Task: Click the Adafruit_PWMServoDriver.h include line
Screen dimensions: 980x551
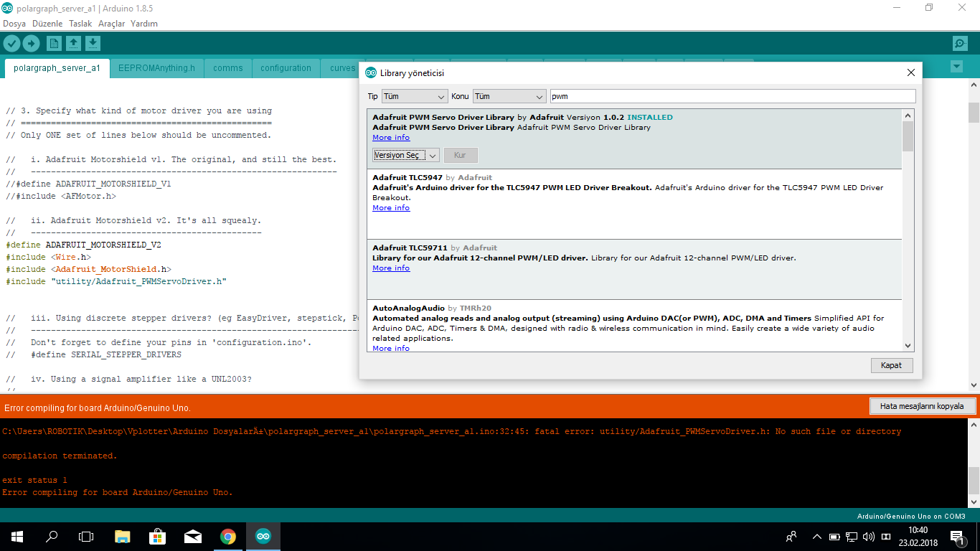Action: pyautogui.click(x=116, y=281)
